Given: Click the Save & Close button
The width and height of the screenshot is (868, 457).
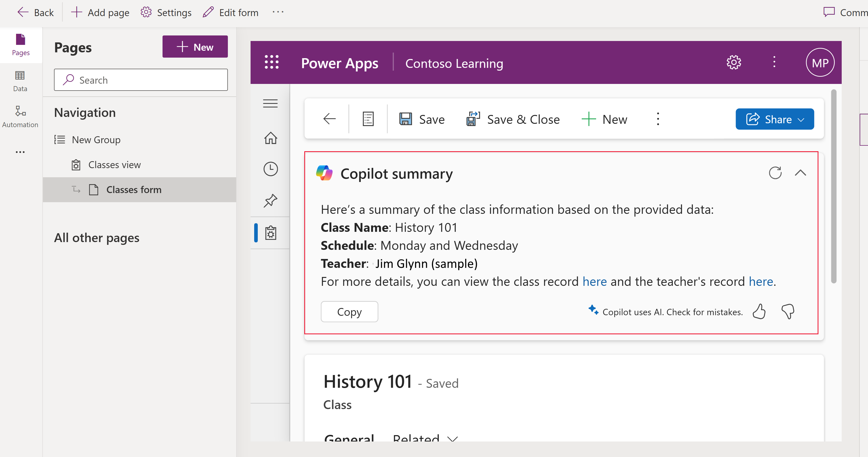Looking at the screenshot, I should coord(513,119).
